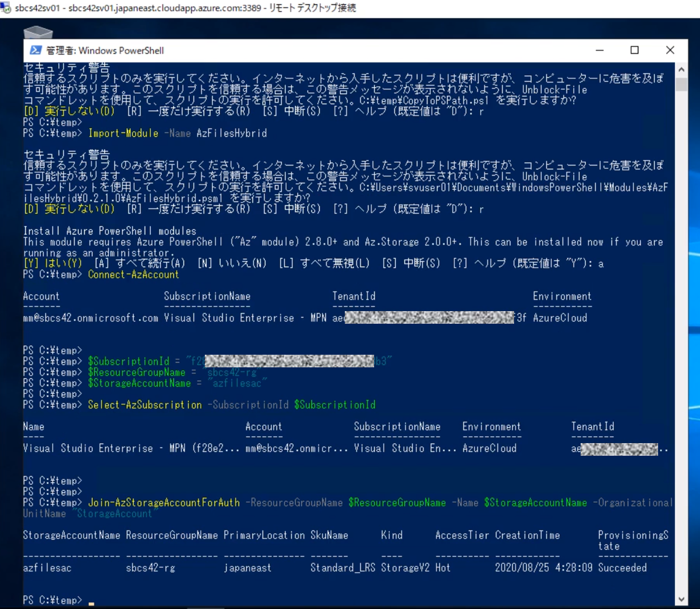Click the Recycle Bin desktop icon
Viewport: 700px width, 609px height.
coord(38,32)
